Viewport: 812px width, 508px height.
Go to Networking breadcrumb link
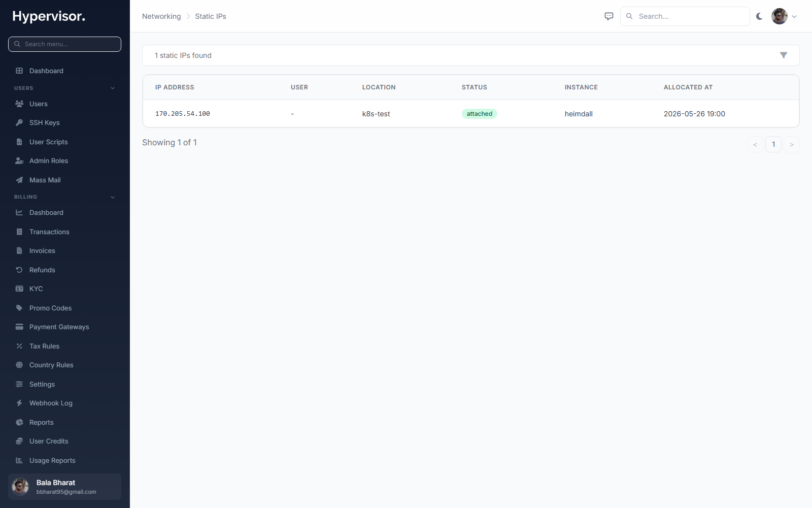(x=161, y=16)
